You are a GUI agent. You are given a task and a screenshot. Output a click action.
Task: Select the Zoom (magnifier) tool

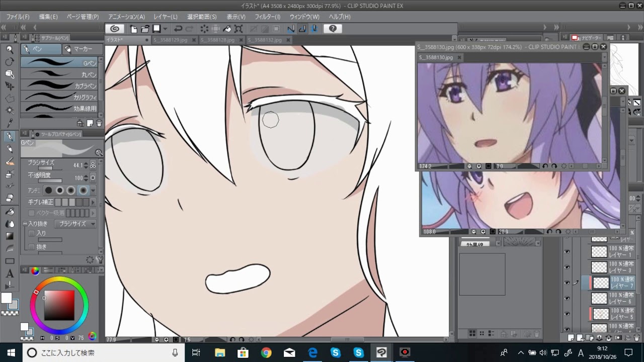click(x=10, y=49)
